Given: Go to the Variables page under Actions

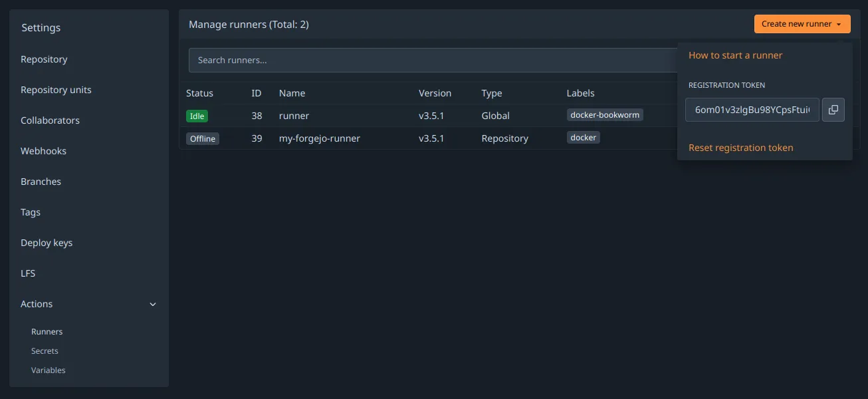Looking at the screenshot, I should pyautogui.click(x=48, y=370).
